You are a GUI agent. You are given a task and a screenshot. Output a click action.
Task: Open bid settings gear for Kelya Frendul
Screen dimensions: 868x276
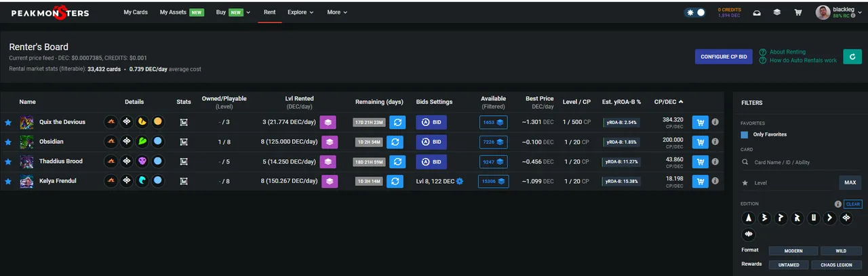point(460,181)
